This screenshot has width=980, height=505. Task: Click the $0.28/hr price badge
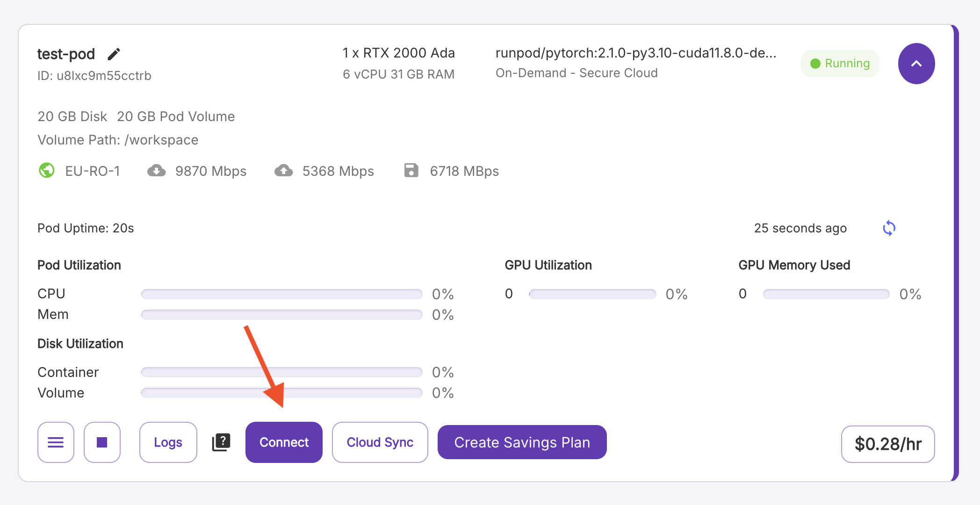(888, 444)
